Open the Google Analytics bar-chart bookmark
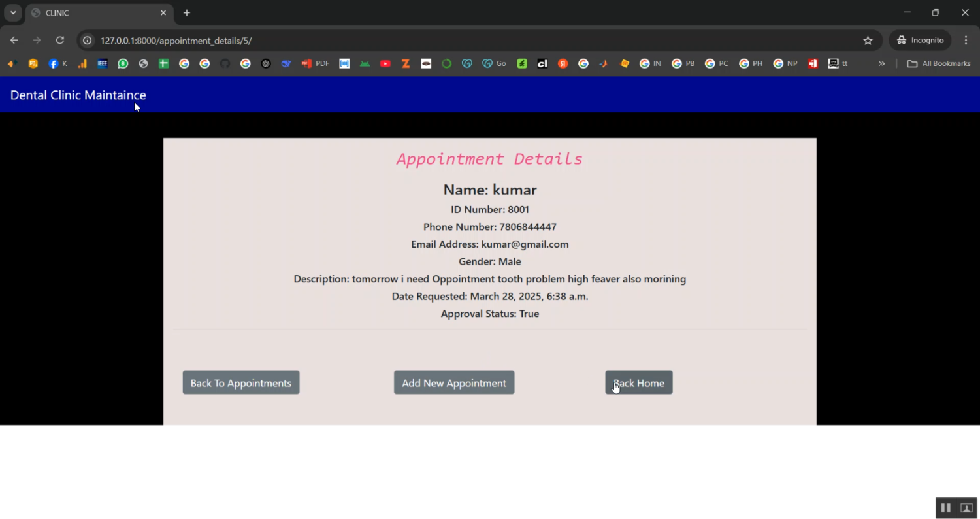Viewport: 980px width, 519px height. point(82,63)
